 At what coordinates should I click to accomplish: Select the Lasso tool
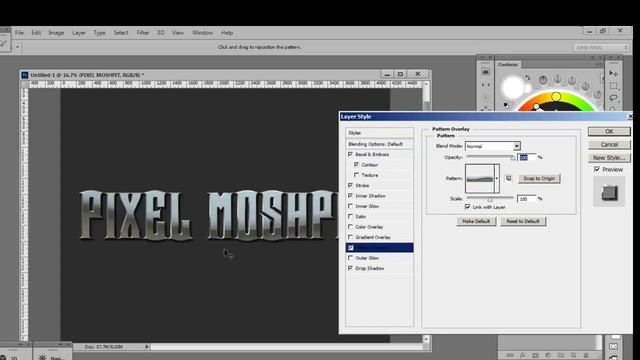point(613,98)
